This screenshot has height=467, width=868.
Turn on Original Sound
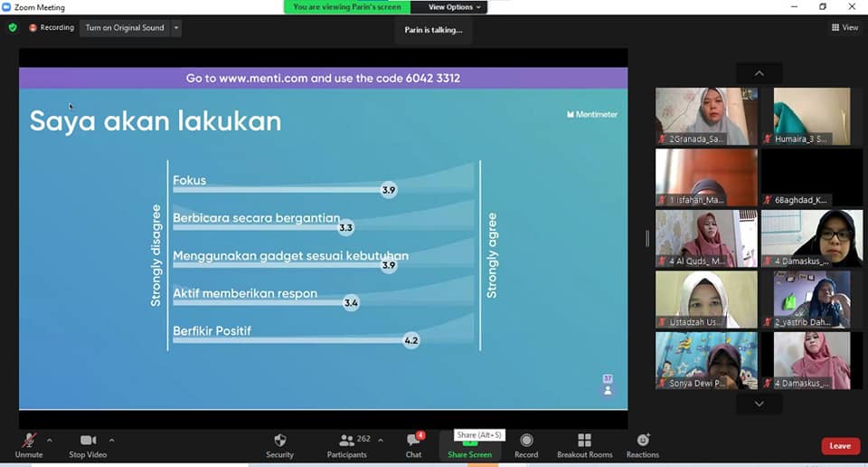pos(125,28)
